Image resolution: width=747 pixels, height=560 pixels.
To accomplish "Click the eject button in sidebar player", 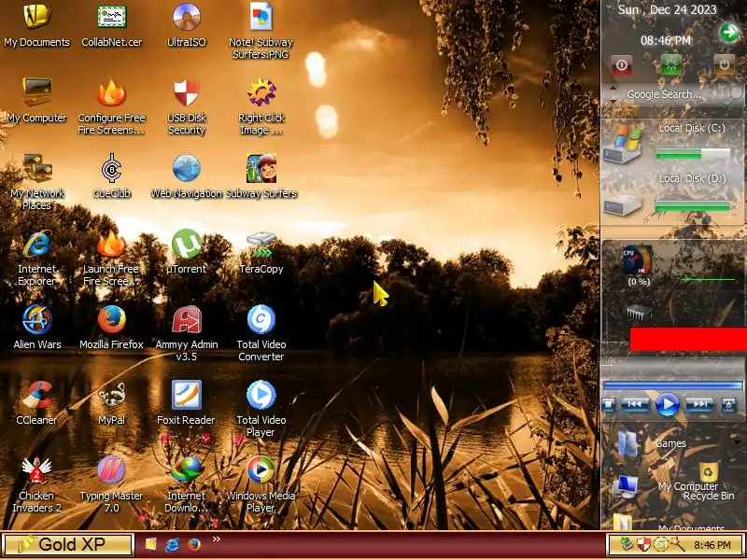I will (729, 405).
